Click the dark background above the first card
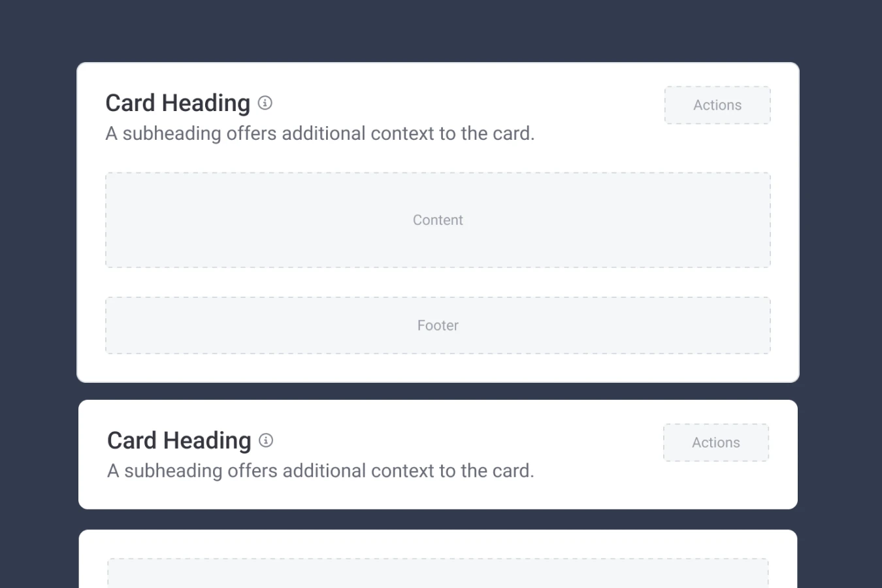882x588 pixels. (438, 31)
